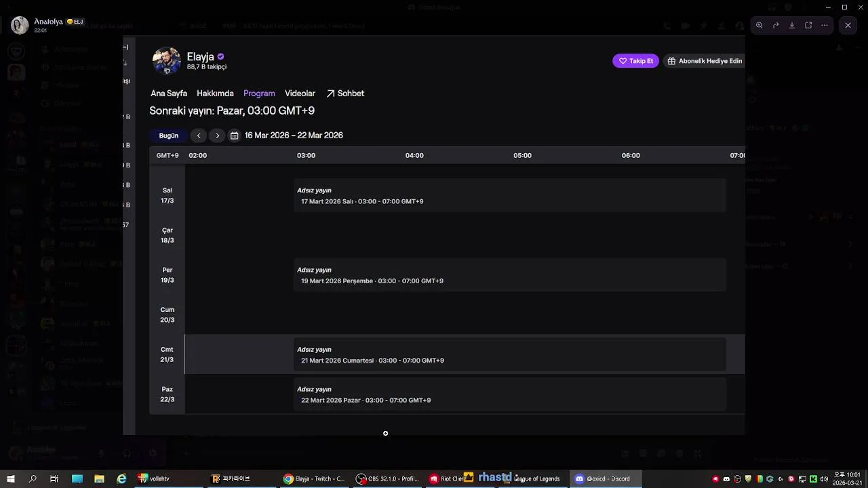
Task: Click the Sal 17/3 day label
Action: click(x=167, y=196)
